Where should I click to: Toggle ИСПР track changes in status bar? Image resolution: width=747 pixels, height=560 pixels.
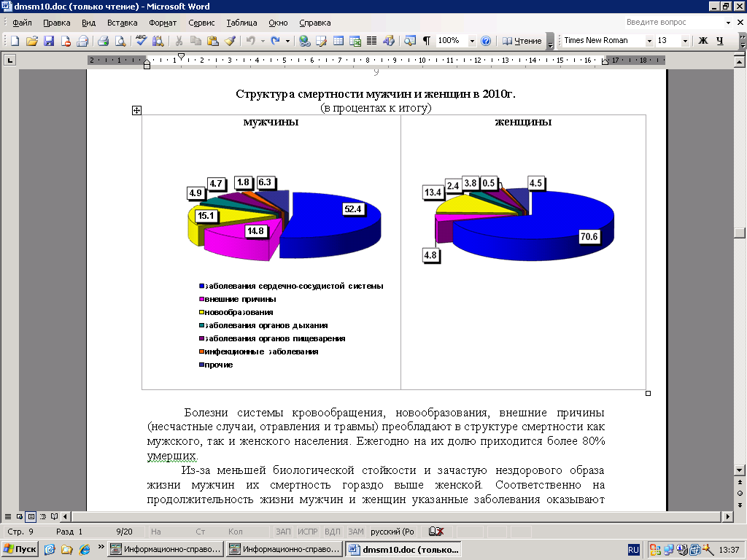pyautogui.click(x=307, y=532)
